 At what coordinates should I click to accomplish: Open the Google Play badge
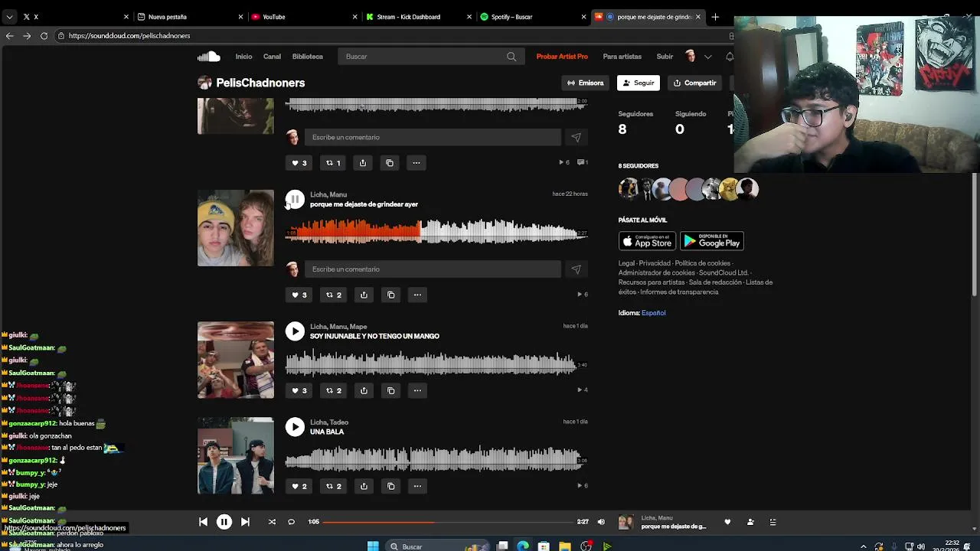pos(712,241)
